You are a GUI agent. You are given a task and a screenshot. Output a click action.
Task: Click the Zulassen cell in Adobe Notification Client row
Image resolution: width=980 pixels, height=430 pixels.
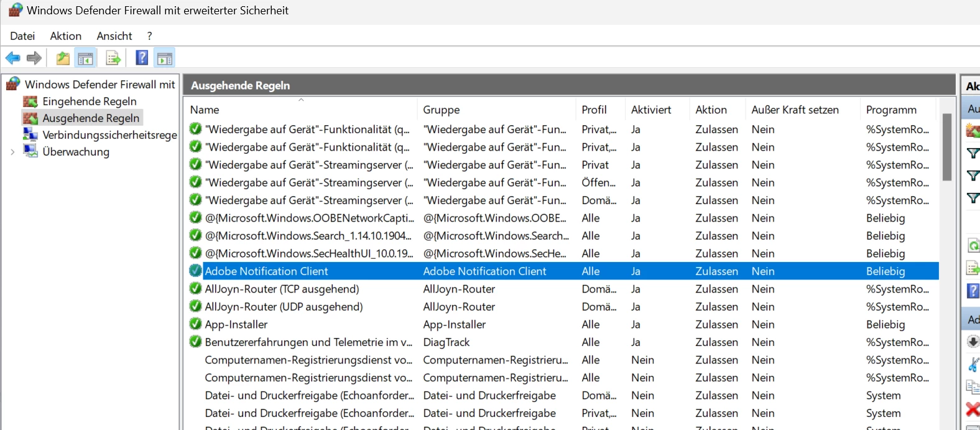click(x=717, y=271)
